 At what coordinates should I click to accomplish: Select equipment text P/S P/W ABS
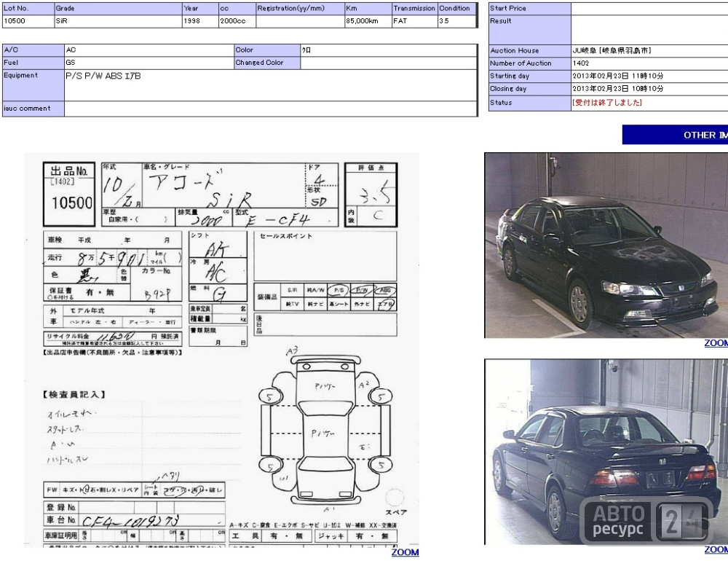coord(103,76)
